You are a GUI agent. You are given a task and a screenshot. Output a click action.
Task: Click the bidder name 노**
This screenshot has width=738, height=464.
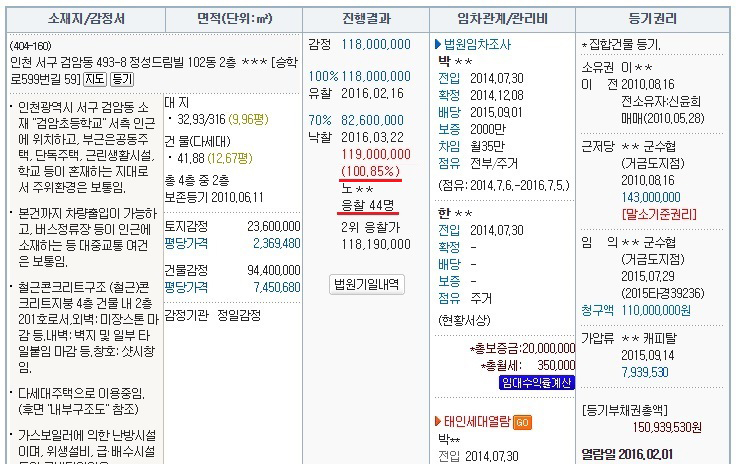(357, 189)
